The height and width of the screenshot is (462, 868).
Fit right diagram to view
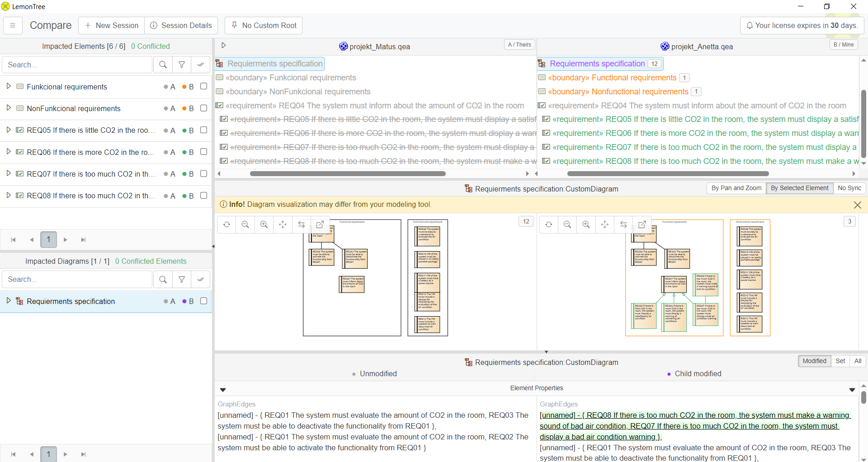(x=605, y=224)
